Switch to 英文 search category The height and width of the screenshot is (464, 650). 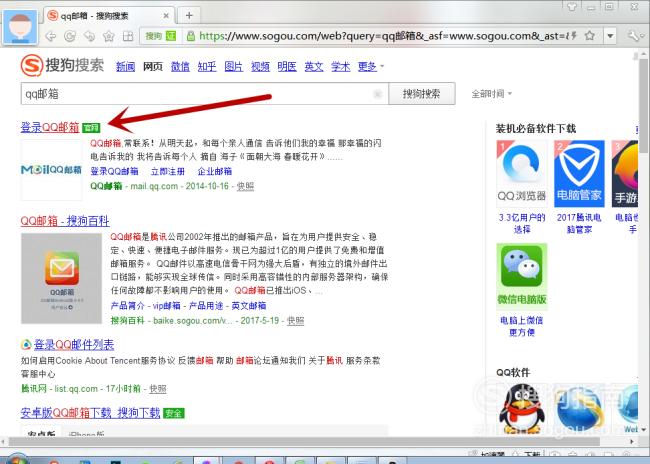click(x=314, y=66)
